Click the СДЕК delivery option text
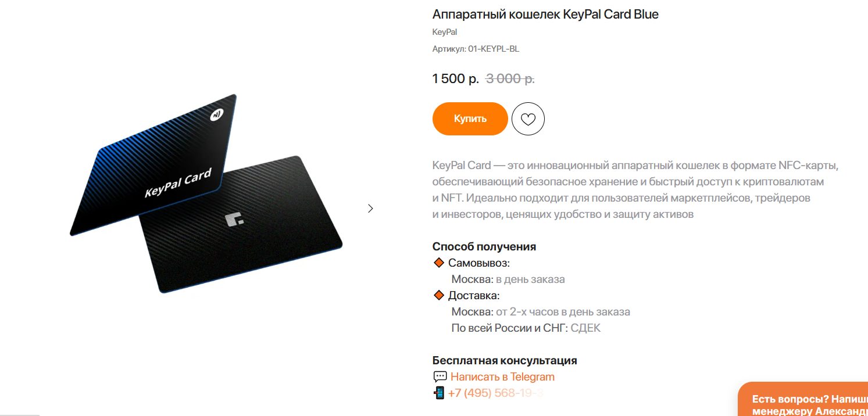This screenshot has height=416, width=868. (x=585, y=328)
